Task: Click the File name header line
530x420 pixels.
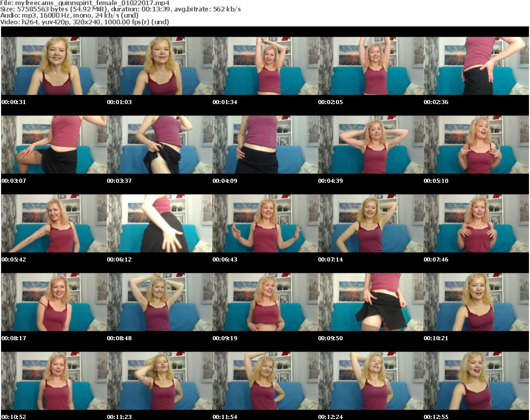Action: pyautogui.click(x=85, y=3)
